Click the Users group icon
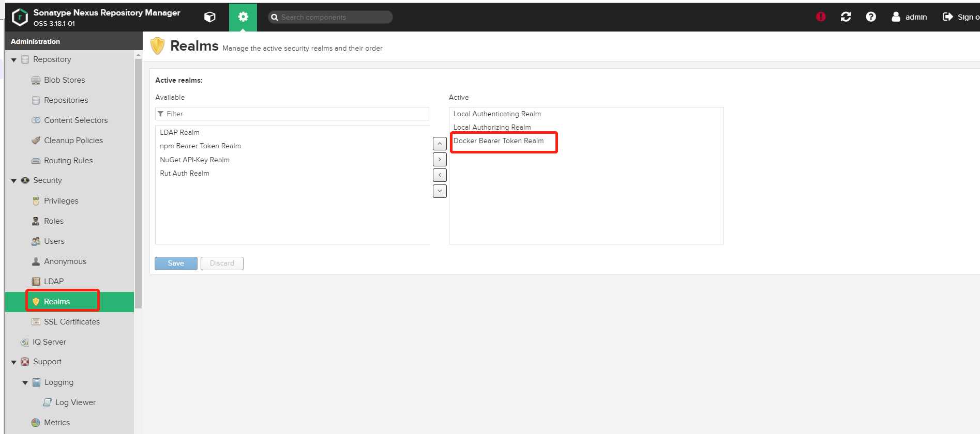Screen dimensions: 980x434 click(36, 241)
